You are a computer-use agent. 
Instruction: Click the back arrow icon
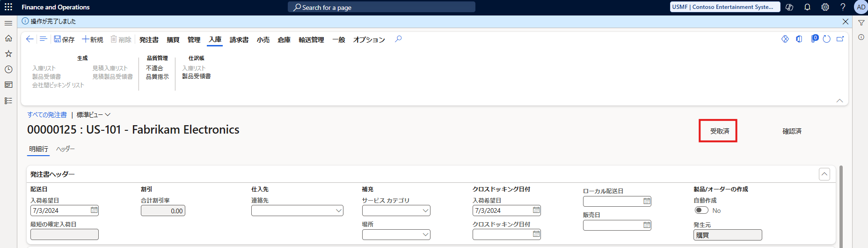[x=30, y=39]
